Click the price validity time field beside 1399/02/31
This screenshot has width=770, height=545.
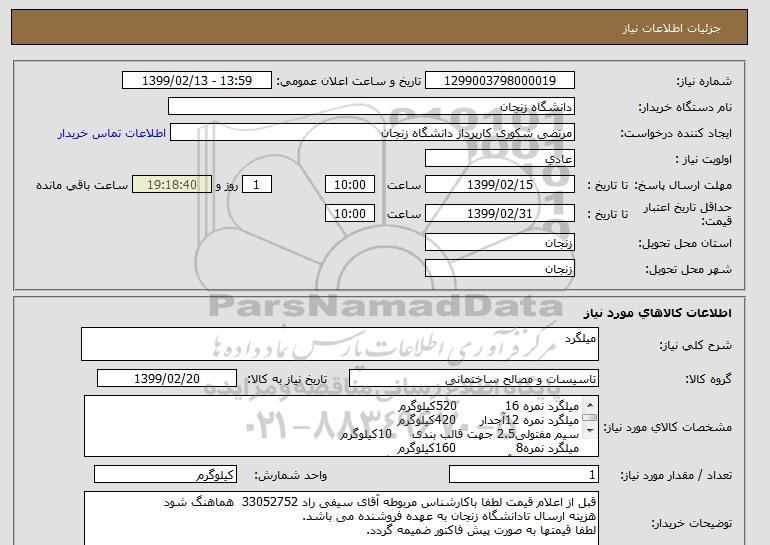(350, 214)
